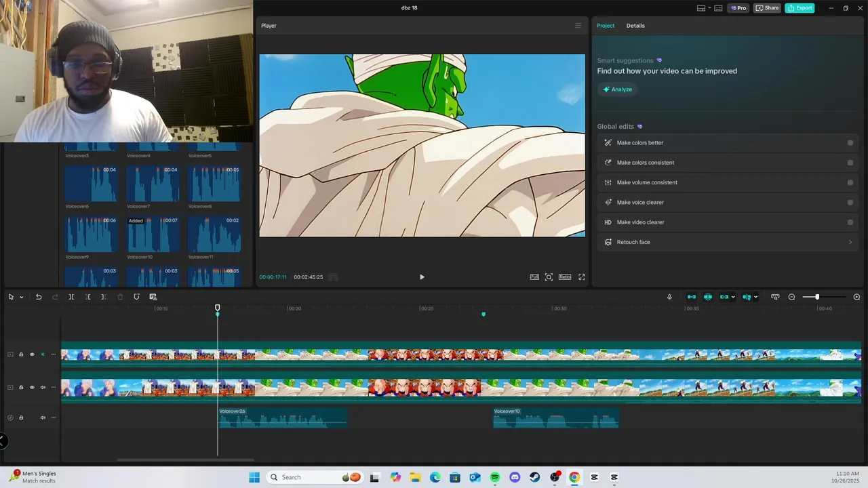Image resolution: width=868 pixels, height=488 pixels.
Task: Select the Voiceover10 audio clip in timeline
Action: click(x=555, y=418)
